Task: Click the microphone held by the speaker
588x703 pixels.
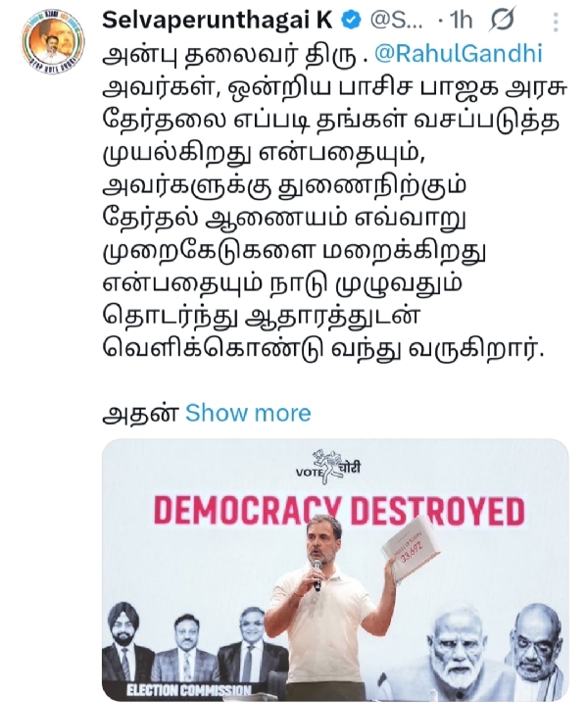Action: (x=317, y=575)
